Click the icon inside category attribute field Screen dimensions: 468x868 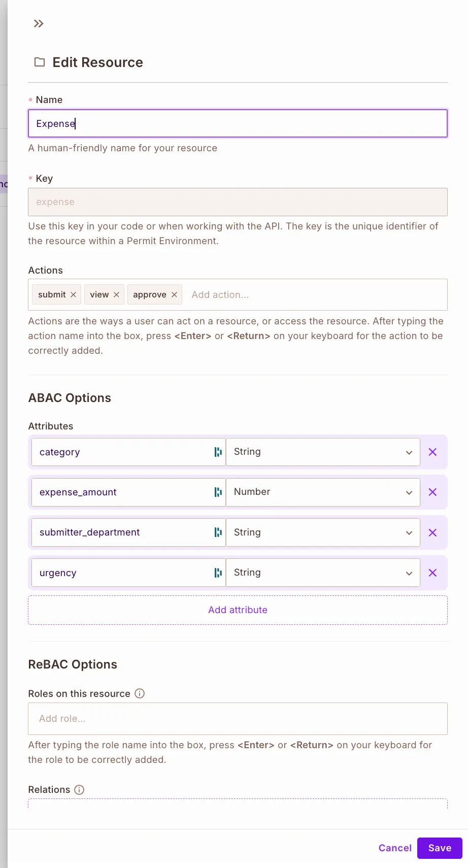218,452
